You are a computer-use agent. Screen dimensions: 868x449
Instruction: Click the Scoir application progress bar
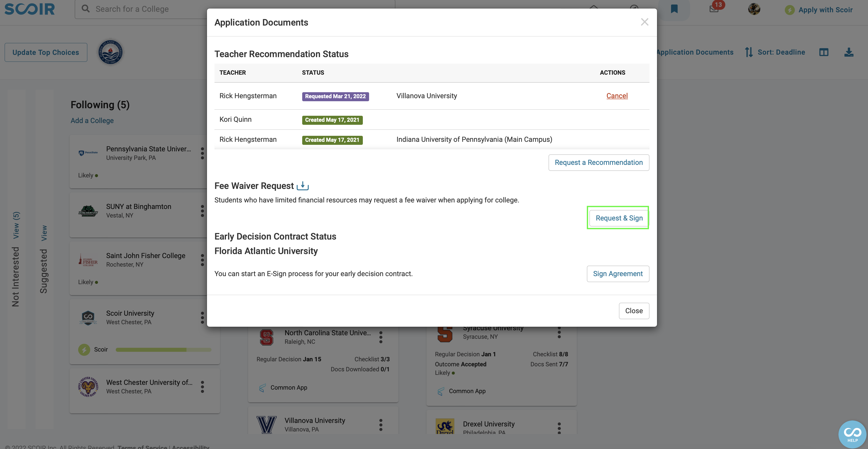[163, 350]
